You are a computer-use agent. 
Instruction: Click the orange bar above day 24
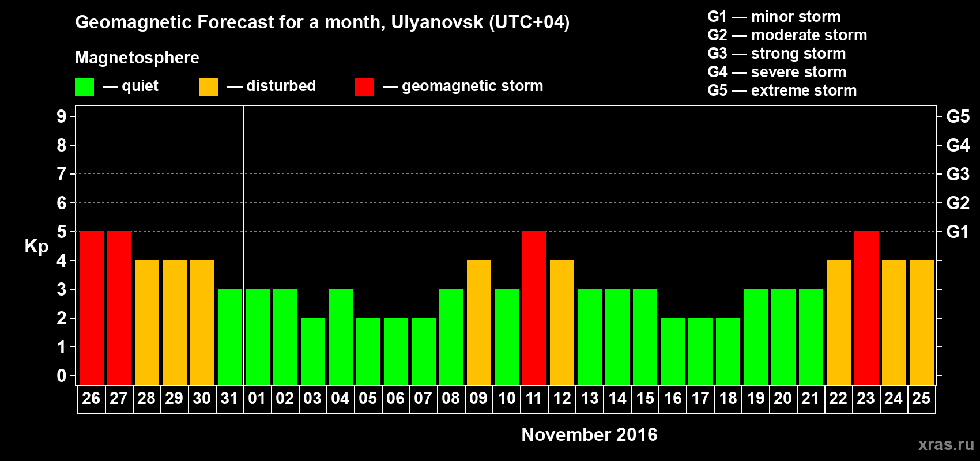894,323
